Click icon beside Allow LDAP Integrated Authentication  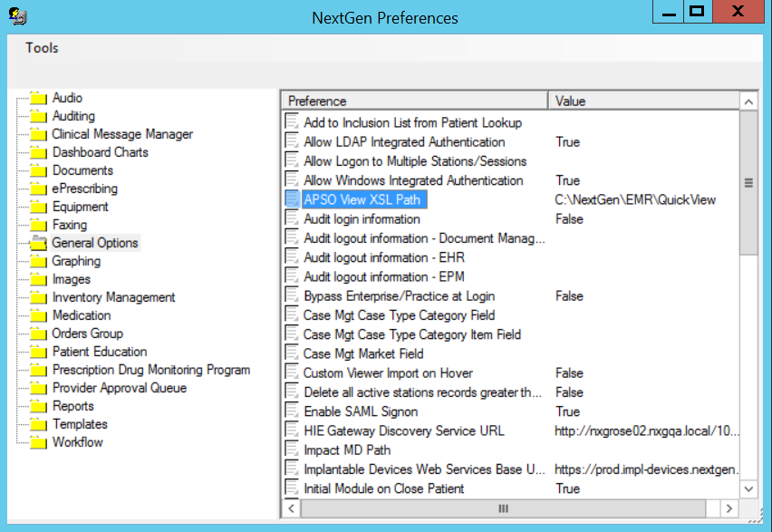(292, 141)
